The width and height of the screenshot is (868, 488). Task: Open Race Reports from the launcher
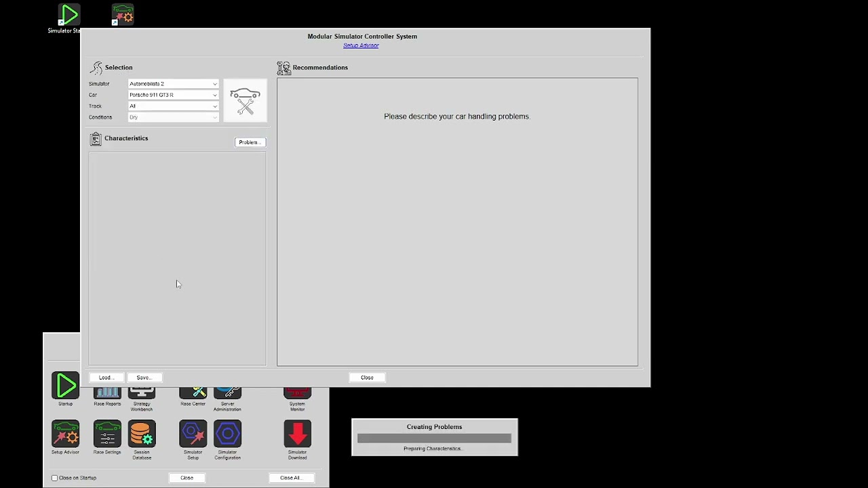click(107, 394)
